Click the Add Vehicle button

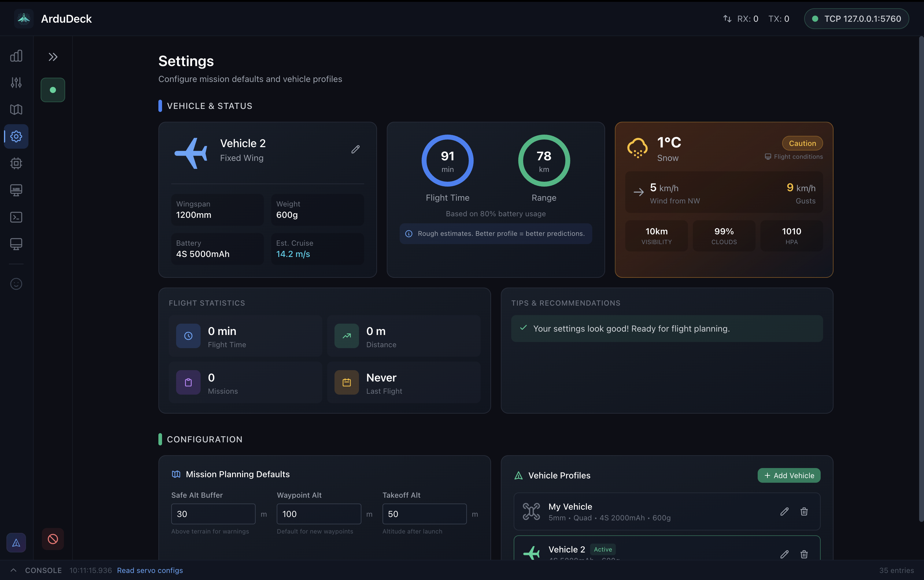pos(789,476)
